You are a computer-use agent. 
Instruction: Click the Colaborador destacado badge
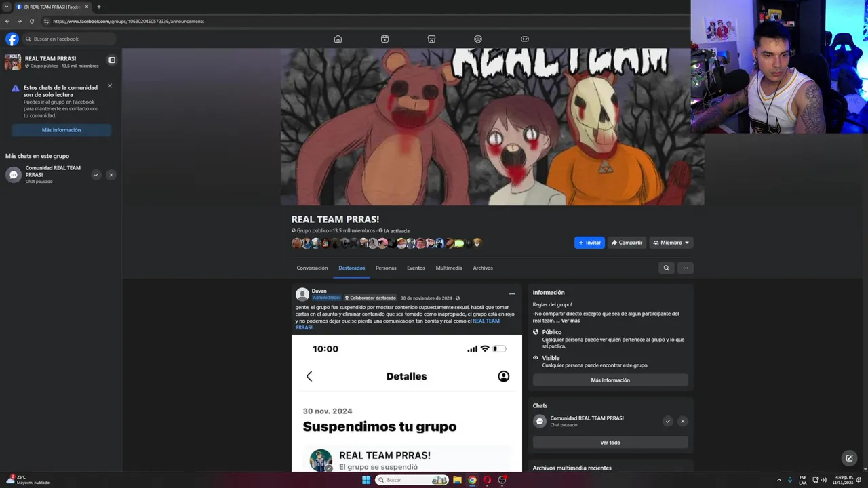click(370, 298)
